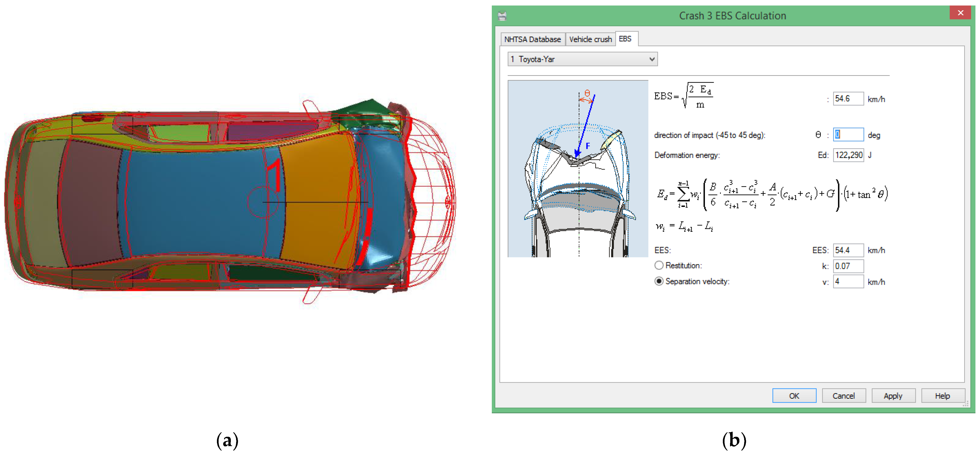Image resolution: width=980 pixels, height=454 pixels.
Task: Click the dialog title bar app icon
Action: click(502, 16)
